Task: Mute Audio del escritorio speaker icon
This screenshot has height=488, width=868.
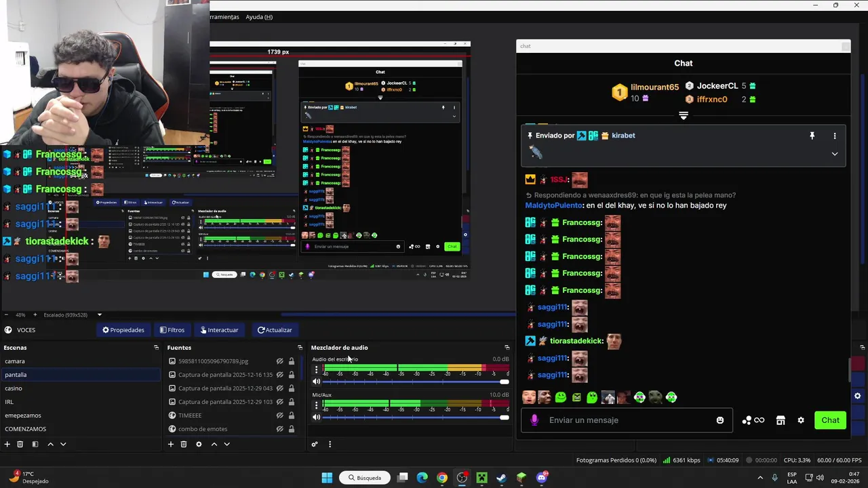Action: pyautogui.click(x=316, y=382)
